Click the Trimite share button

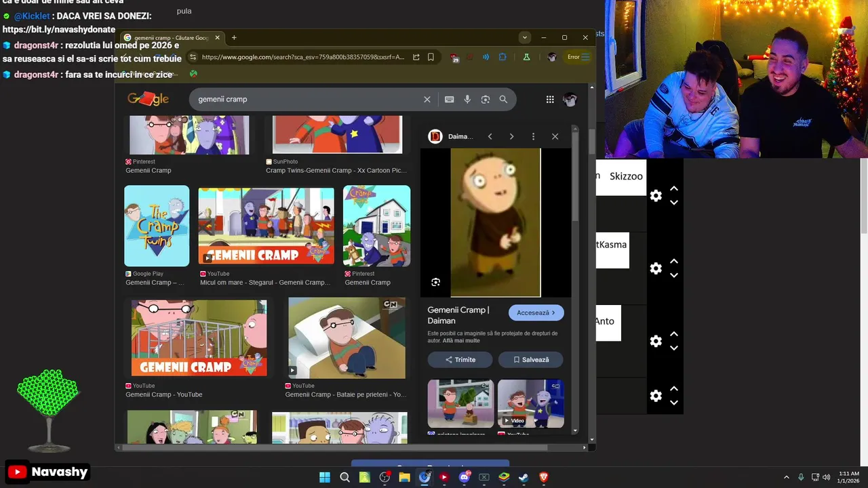pos(460,359)
